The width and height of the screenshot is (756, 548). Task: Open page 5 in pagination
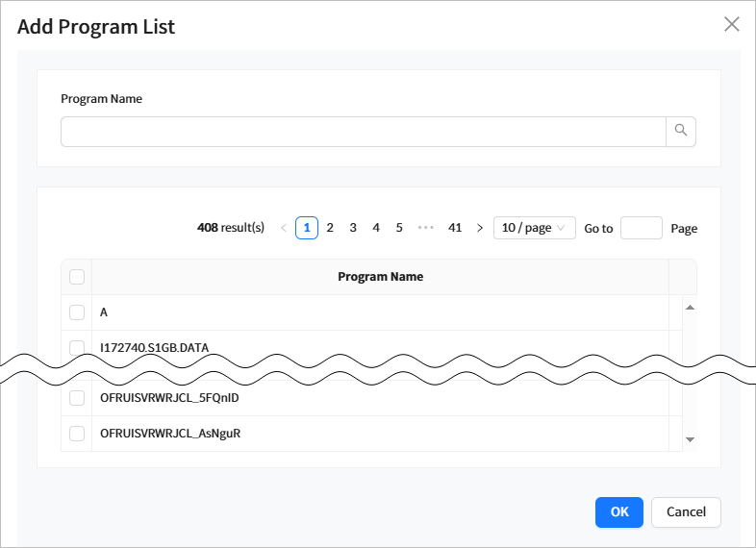399,228
